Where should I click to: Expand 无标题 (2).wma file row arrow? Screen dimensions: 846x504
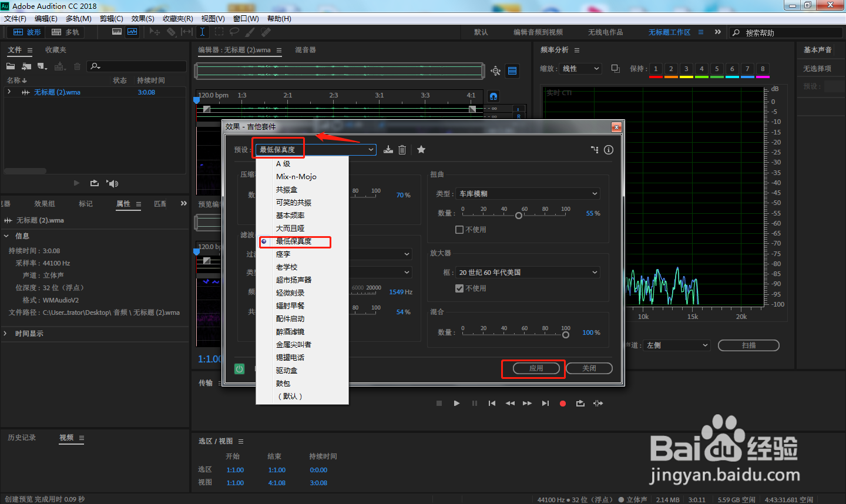(x=9, y=92)
